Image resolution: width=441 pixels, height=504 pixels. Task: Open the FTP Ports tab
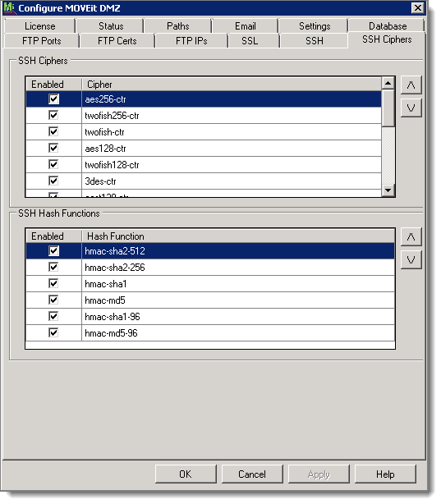click(x=42, y=41)
